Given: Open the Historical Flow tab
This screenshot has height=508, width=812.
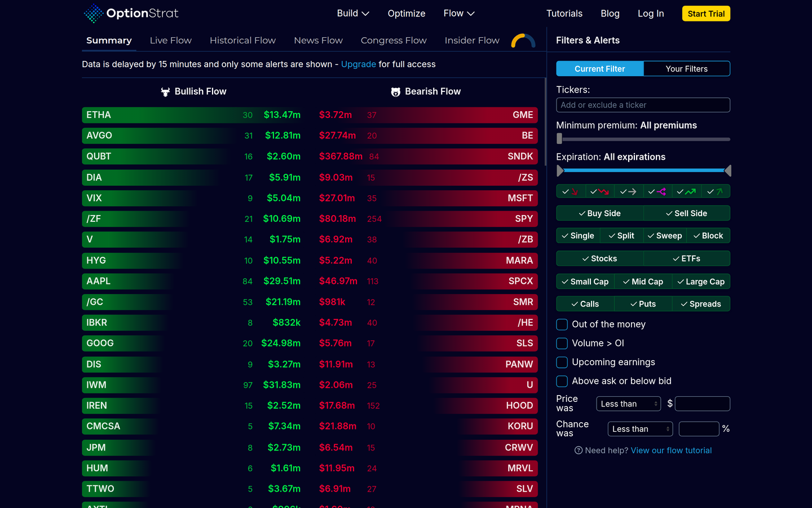Looking at the screenshot, I should coord(242,41).
